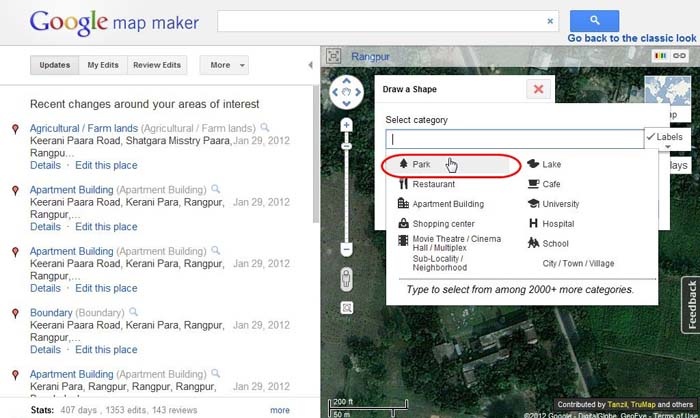Select Sub-Locality / Neighborhood category
This screenshot has width=700, height=418.
point(440,263)
